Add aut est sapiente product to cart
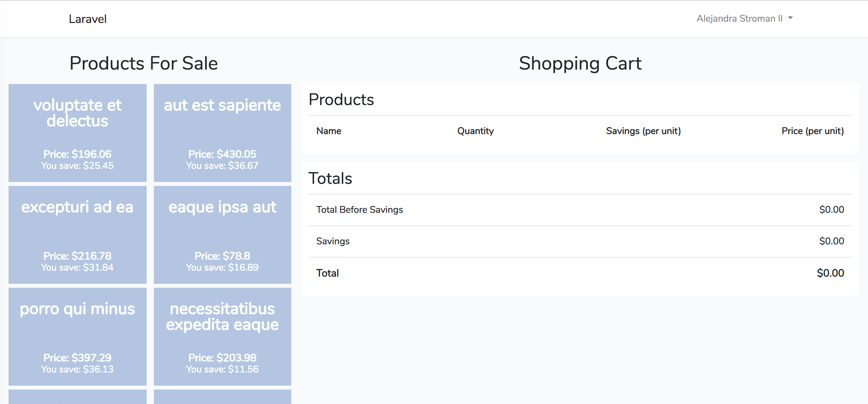 tap(222, 133)
